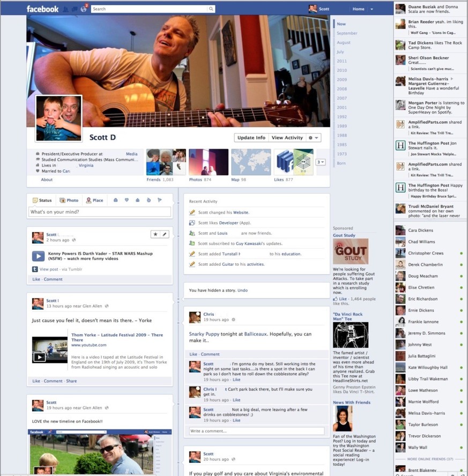
Task: Select the Status tab in composer
Action: pos(42,200)
